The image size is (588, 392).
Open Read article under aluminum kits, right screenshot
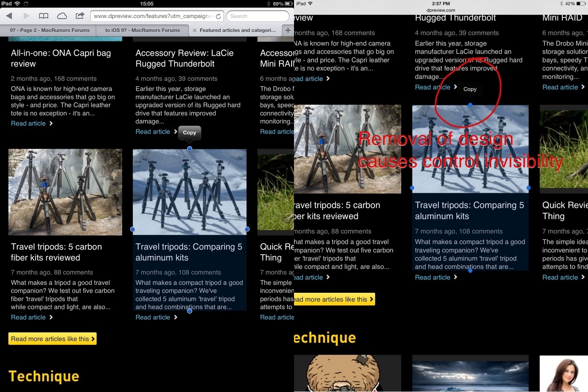point(436,277)
